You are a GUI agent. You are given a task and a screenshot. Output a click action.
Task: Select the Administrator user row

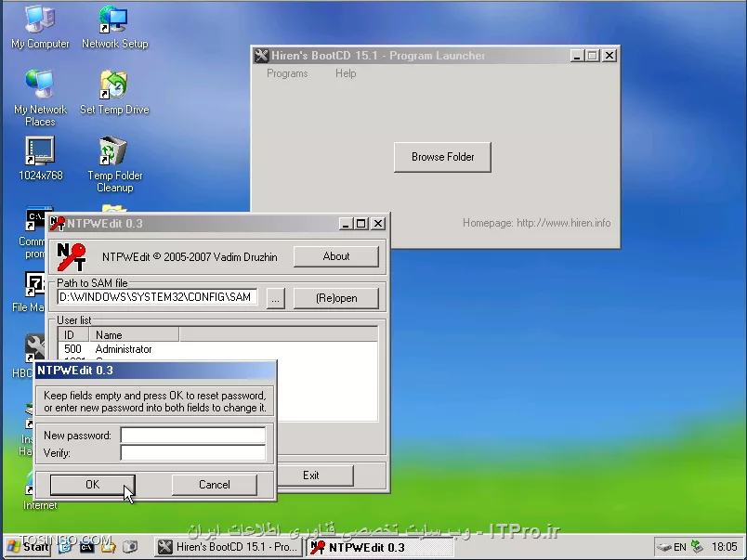pyautogui.click(x=217, y=349)
